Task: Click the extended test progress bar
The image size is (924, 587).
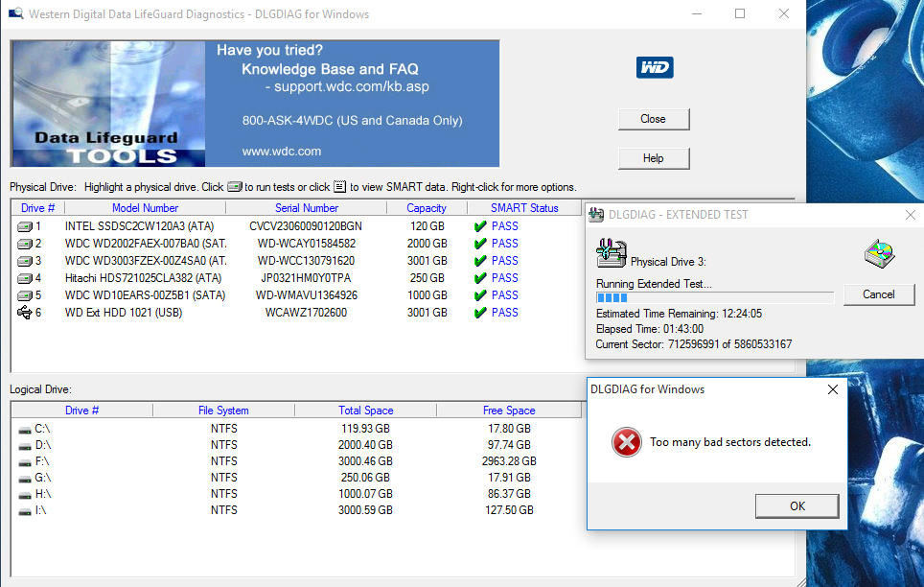Action: click(x=715, y=298)
